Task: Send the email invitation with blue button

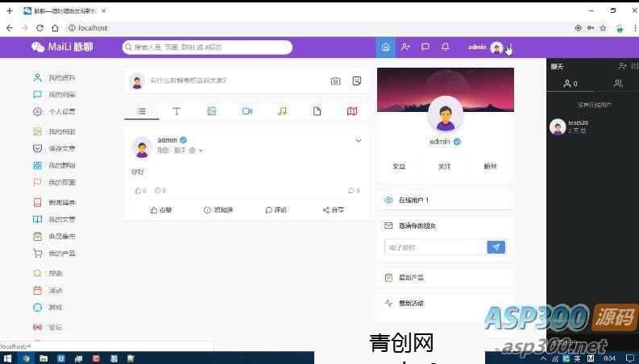Action: click(x=496, y=247)
